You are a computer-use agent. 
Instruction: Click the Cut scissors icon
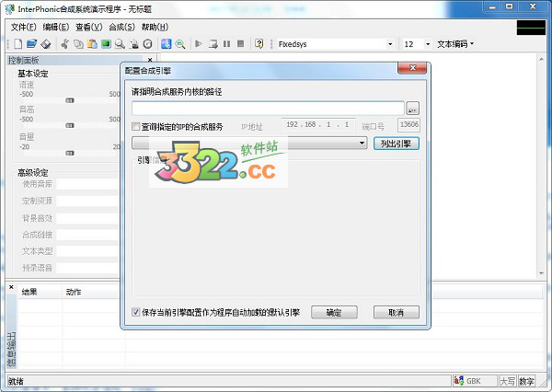click(x=64, y=44)
